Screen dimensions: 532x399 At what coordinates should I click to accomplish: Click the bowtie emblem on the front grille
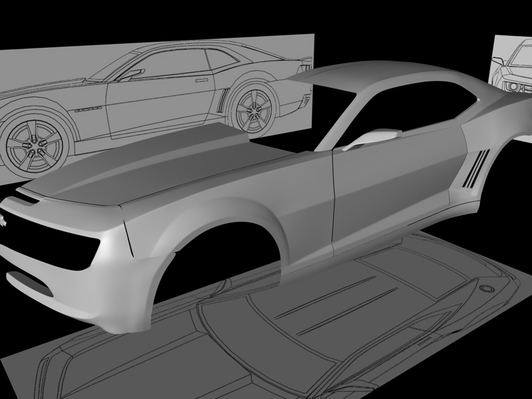tap(2, 219)
